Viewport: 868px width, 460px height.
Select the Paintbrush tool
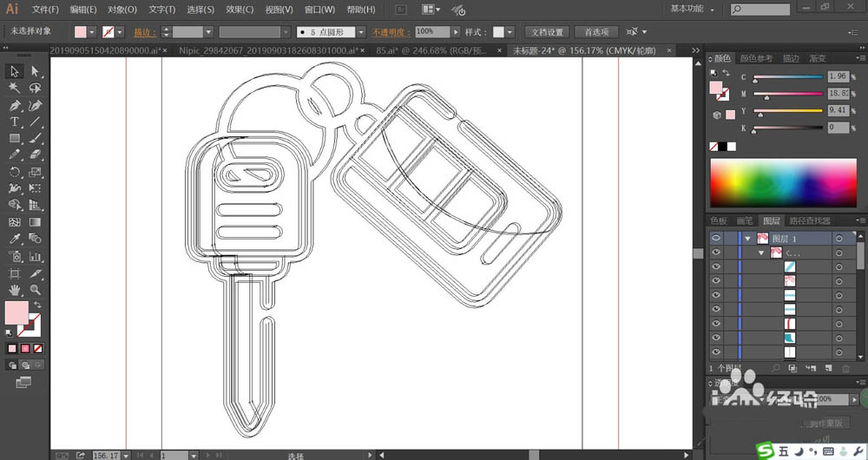pyautogui.click(x=35, y=138)
